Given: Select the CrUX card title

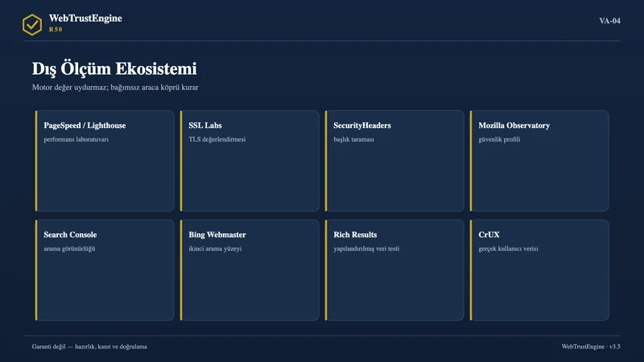Looking at the screenshot, I should 489,235.
